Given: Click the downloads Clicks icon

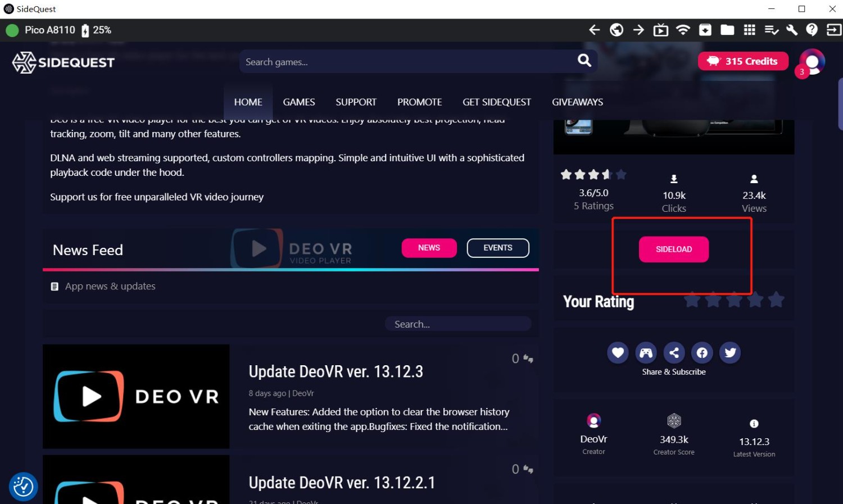Looking at the screenshot, I should point(674,179).
